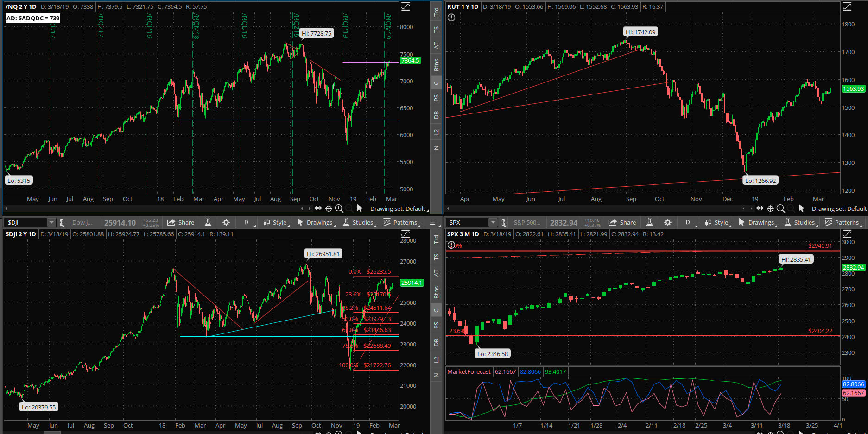Activate crosshair pan tool on /NQ chart
868x434 pixels.
[329, 208]
